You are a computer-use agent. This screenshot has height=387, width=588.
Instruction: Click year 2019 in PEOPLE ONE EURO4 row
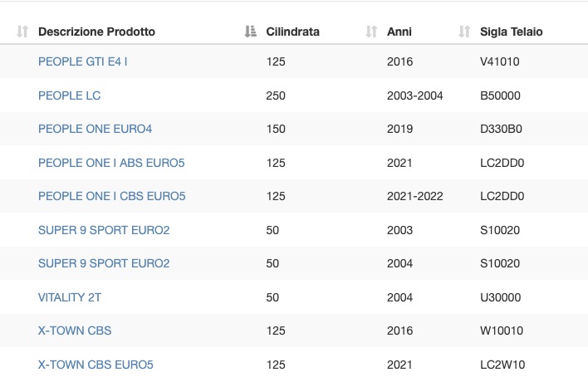pos(399,129)
